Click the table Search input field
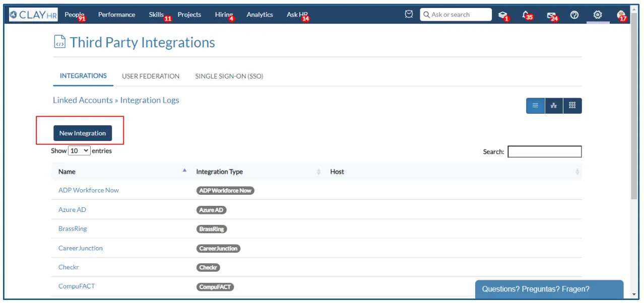This screenshot has height=303, width=644. (545, 151)
